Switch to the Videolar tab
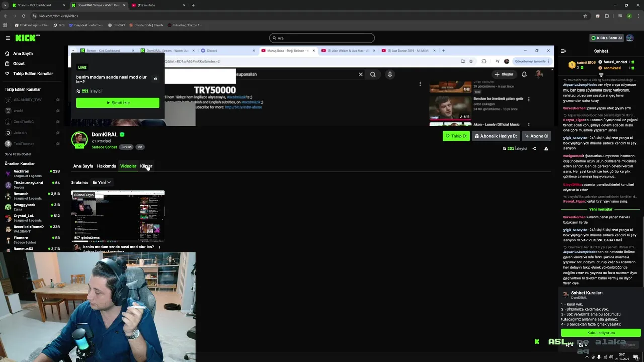 pyautogui.click(x=128, y=166)
